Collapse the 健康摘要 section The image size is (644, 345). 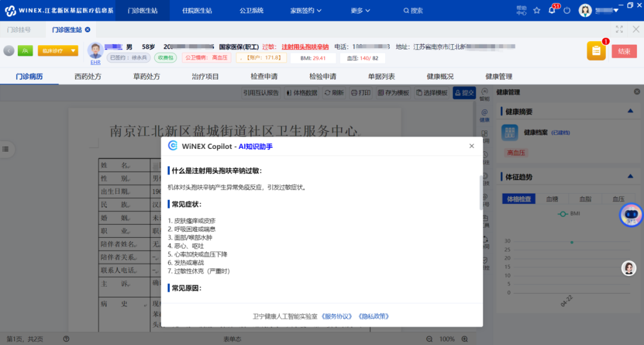630,111
